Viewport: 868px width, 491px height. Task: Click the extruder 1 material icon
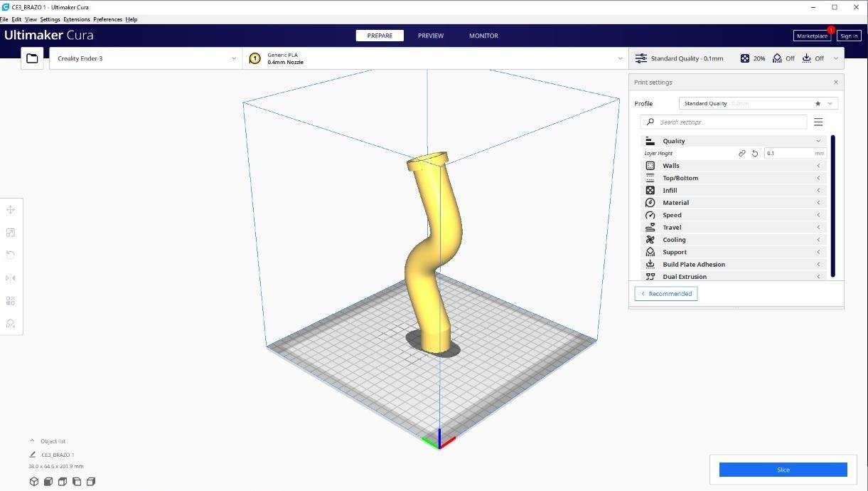(254, 58)
